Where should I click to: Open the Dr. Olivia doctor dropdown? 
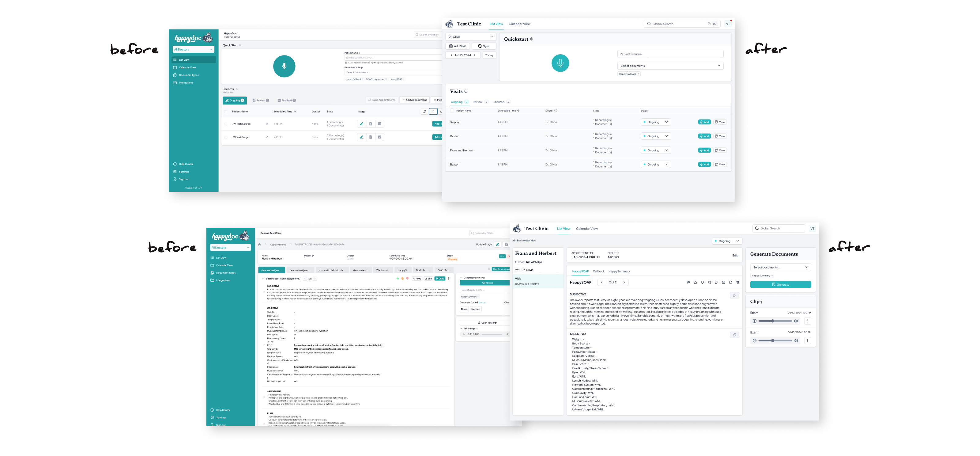[471, 37]
